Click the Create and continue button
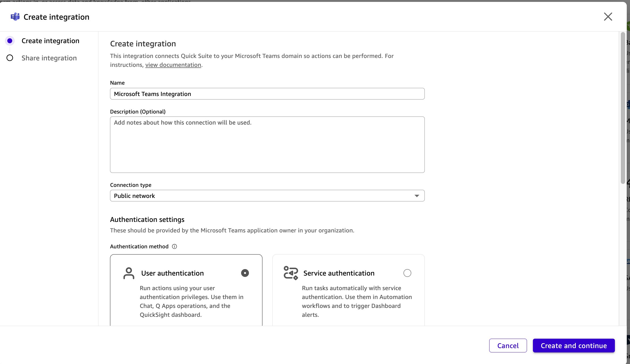 coord(573,345)
